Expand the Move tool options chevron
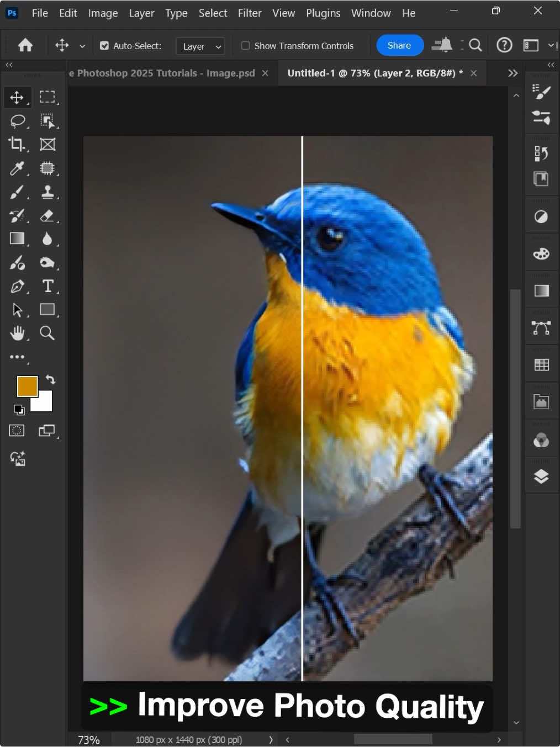The width and height of the screenshot is (560, 747). [82, 46]
